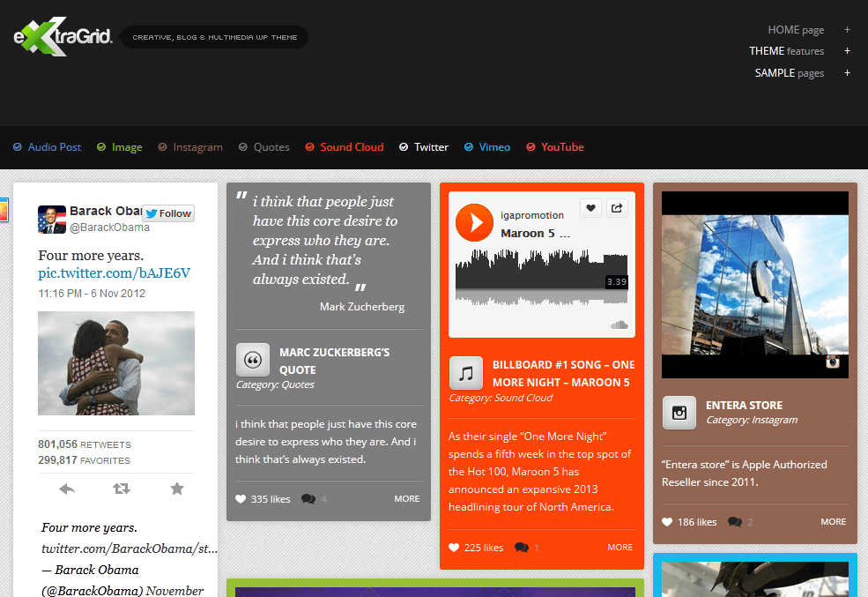Screen dimensions: 868x597
Task: Toggle the Audio Post filter check
Action: [x=18, y=146]
